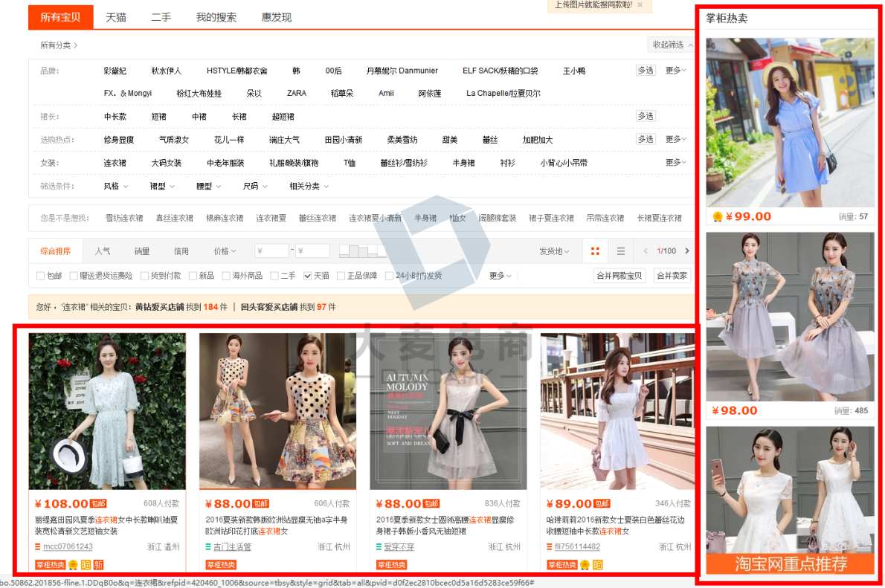Click 合并卖家 button
Screen dimensions: 885x588
point(672,276)
